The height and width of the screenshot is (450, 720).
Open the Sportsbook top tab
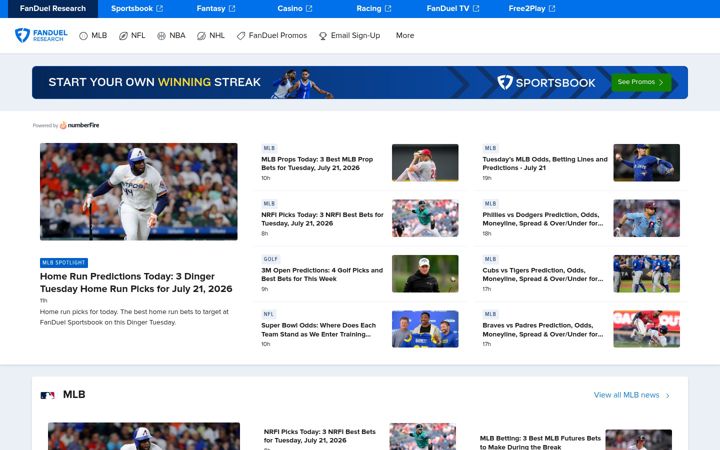point(137,9)
